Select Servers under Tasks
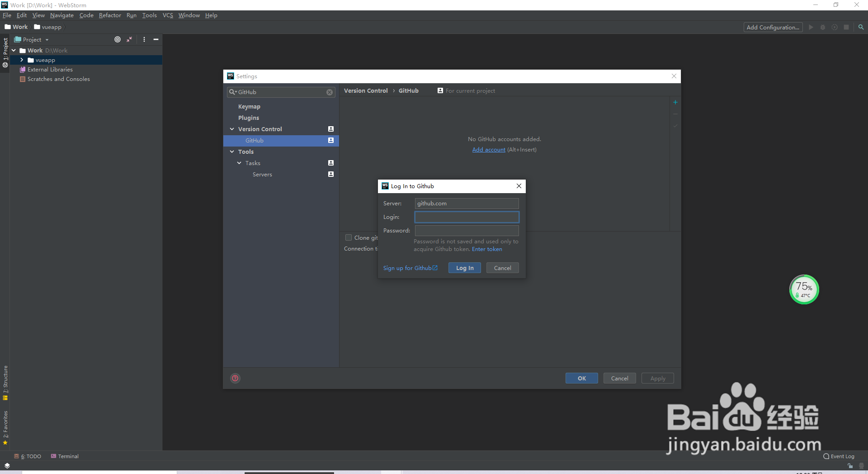The height and width of the screenshot is (474, 868). coord(262,174)
